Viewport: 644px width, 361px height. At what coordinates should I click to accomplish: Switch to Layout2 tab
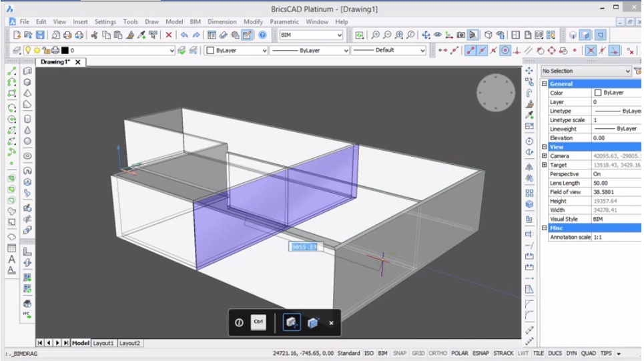(x=129, y=343)
